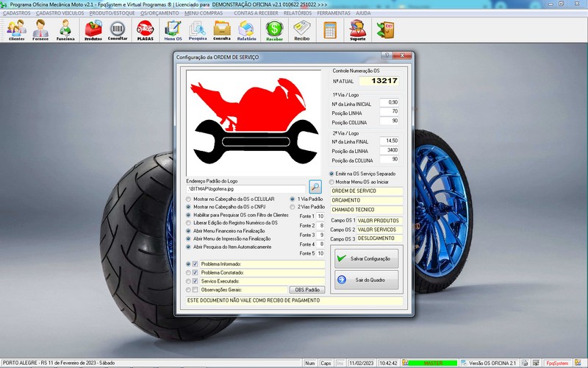Edit the Nº da Linha FINAL field
This screenshot has height=368, width=588.
click(x=389, y=141)
